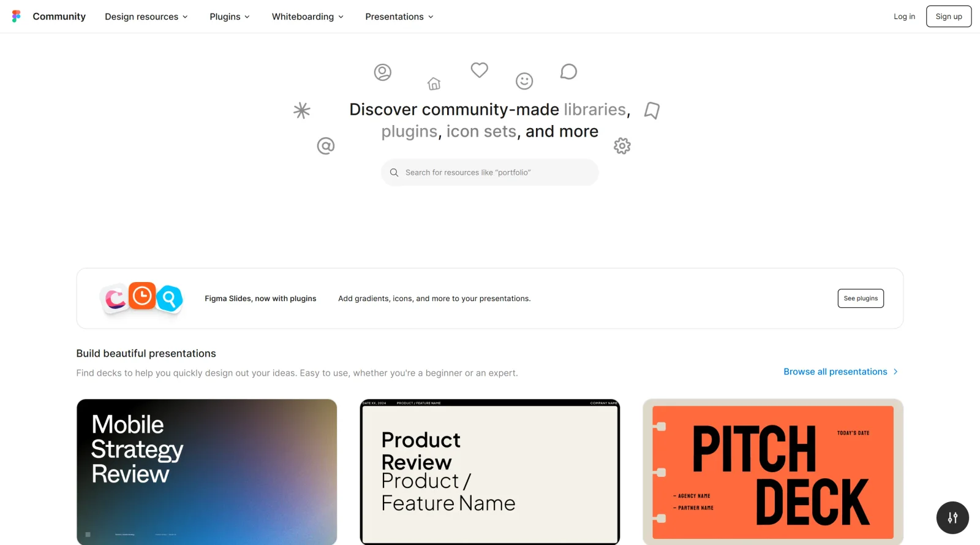The height and width of the screenshot is (545, 980).
Task: Select the smiley face decorative icon
Action: [524, 80]
